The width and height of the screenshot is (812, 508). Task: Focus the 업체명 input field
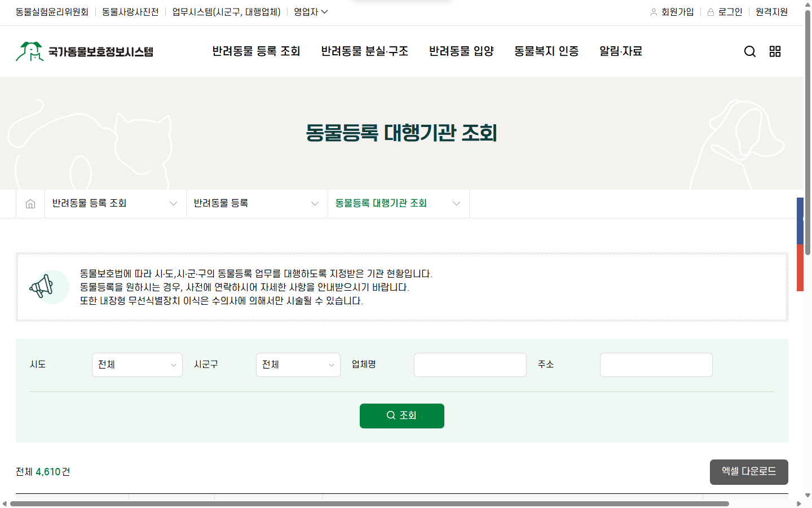tap(470, 365)
